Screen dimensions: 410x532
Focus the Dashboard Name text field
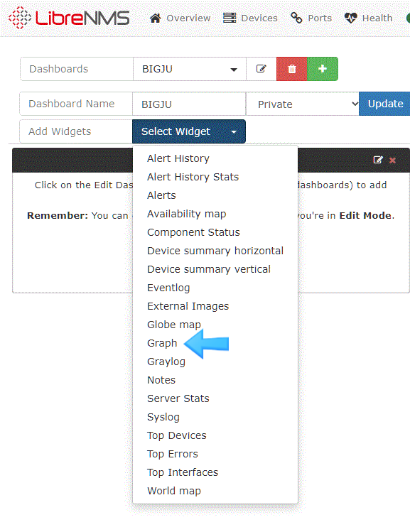[189, 104]
